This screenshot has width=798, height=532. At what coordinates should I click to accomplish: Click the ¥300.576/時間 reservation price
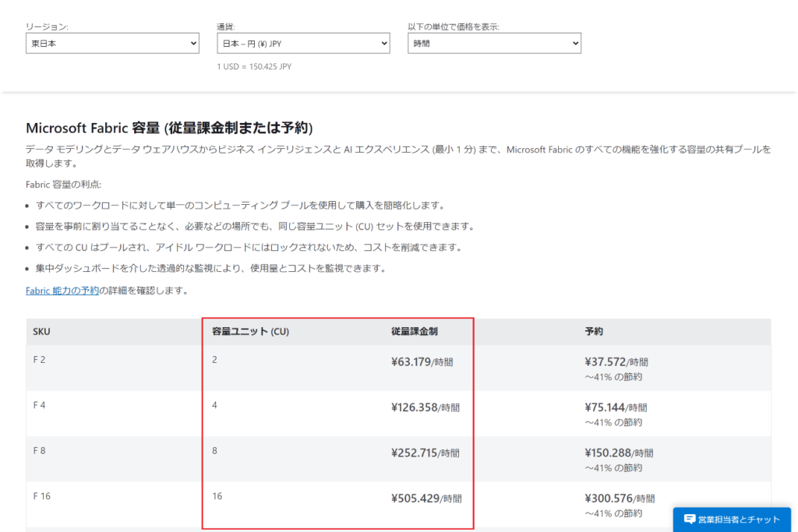tap(620, 499)
